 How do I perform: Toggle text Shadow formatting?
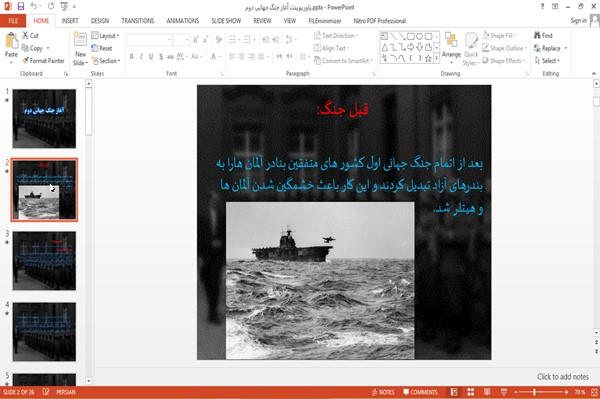(x=161, y=57)
